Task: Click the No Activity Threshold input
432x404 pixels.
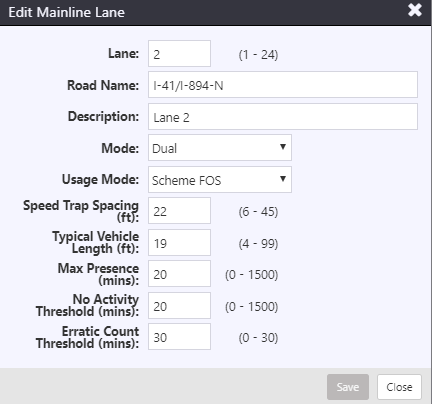Action: coord(179,306)
